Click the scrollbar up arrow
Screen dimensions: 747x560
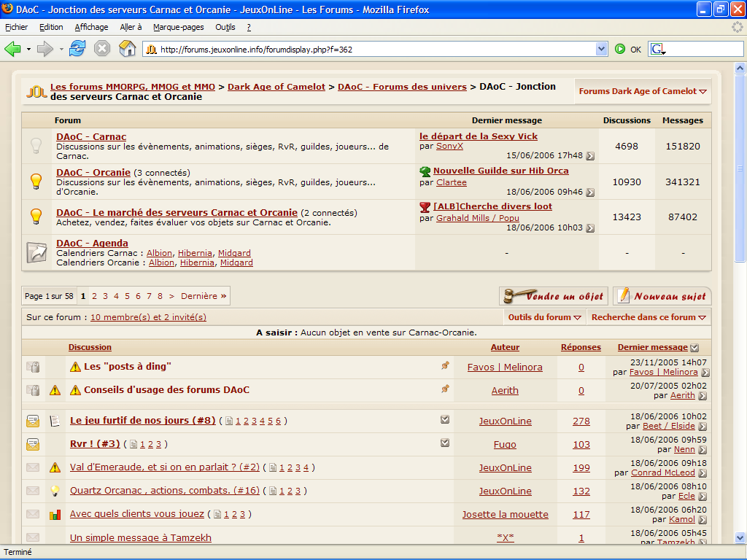740,69
